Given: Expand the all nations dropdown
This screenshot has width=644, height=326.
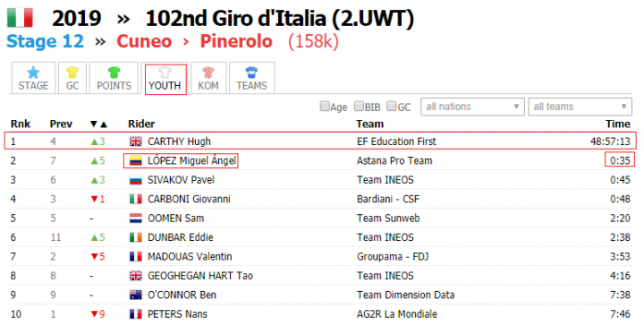Looking at the screenshot, I should pyautogui.click(x=472, y=107).
